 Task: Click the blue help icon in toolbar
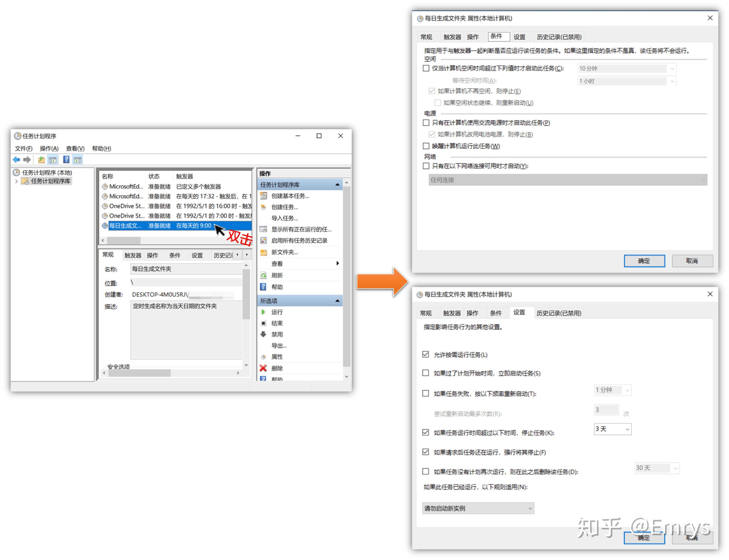pyautogui.click(x=66, y=160)
